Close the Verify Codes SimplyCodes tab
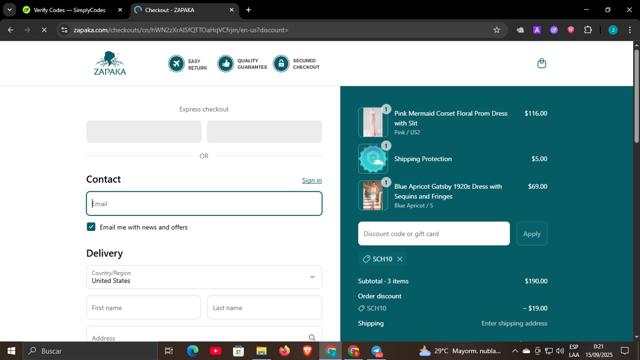This screenshot has width=640, height=360. pyautogui.click(x=120, y=10)
